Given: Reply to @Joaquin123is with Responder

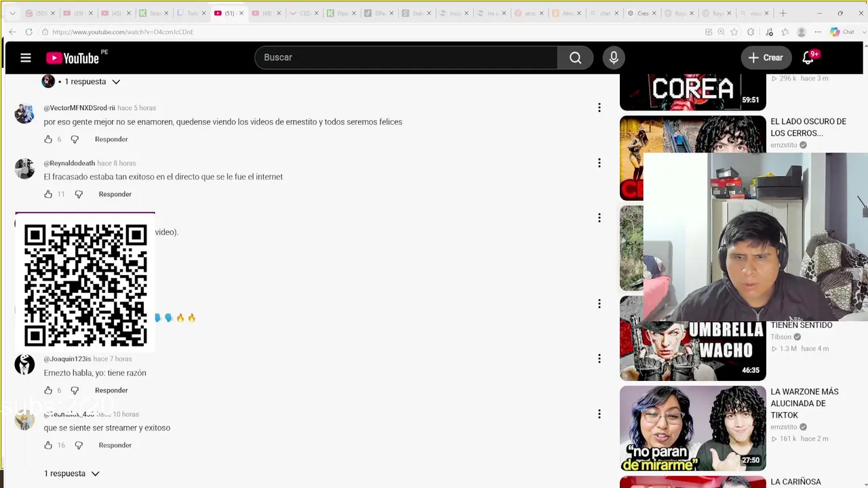Looking at the screenshot, I should [111, 390].
